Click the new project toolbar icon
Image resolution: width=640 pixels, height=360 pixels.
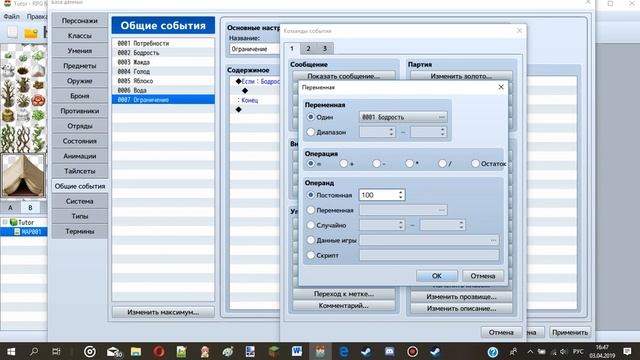click(12, 32)
